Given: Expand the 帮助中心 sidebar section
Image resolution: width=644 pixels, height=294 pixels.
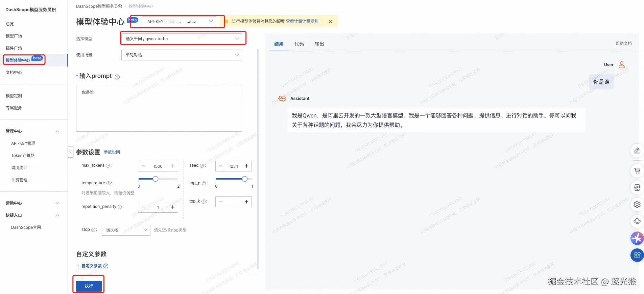Looking at the screenshot, I should pos(57,203).
